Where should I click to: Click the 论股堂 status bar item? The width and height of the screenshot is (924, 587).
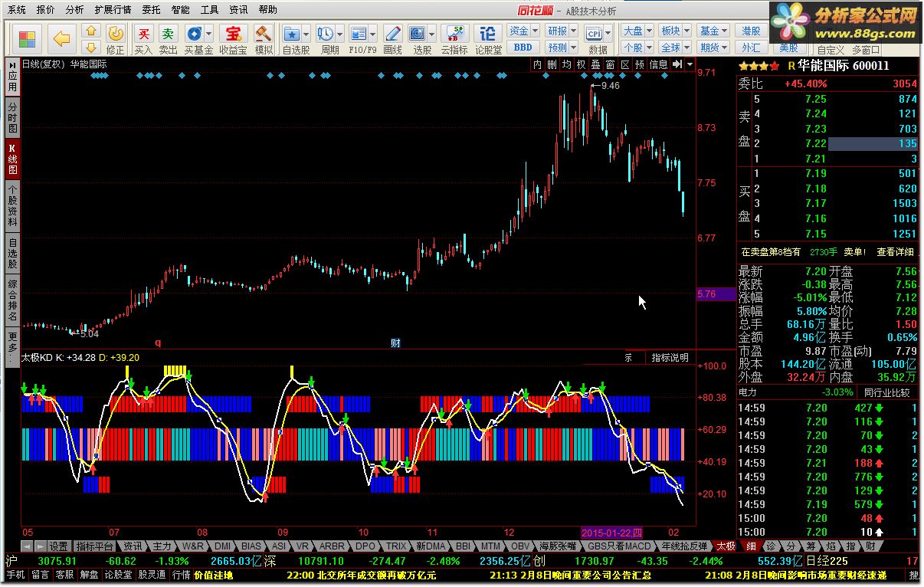coord(118,575)
